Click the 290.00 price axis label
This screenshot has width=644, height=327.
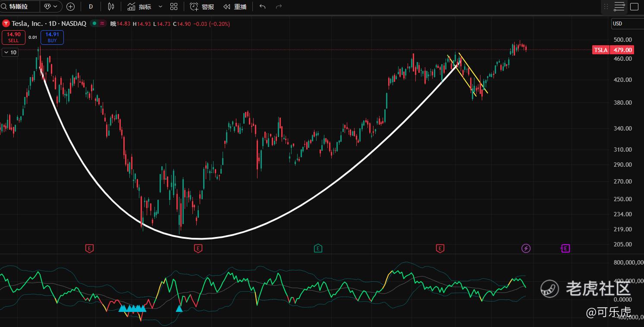623,165
